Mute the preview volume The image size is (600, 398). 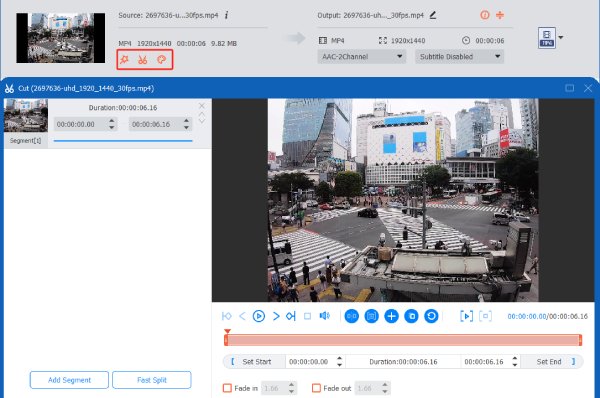[x=324, y=316]
